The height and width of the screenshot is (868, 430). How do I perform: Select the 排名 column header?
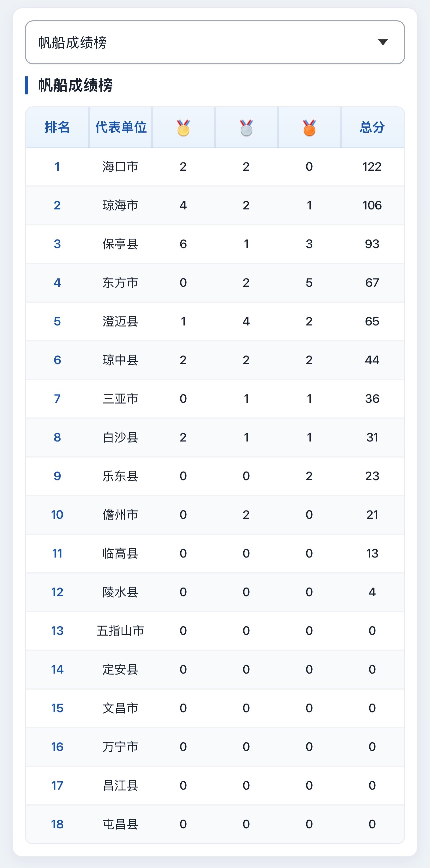tap(57, 127)
